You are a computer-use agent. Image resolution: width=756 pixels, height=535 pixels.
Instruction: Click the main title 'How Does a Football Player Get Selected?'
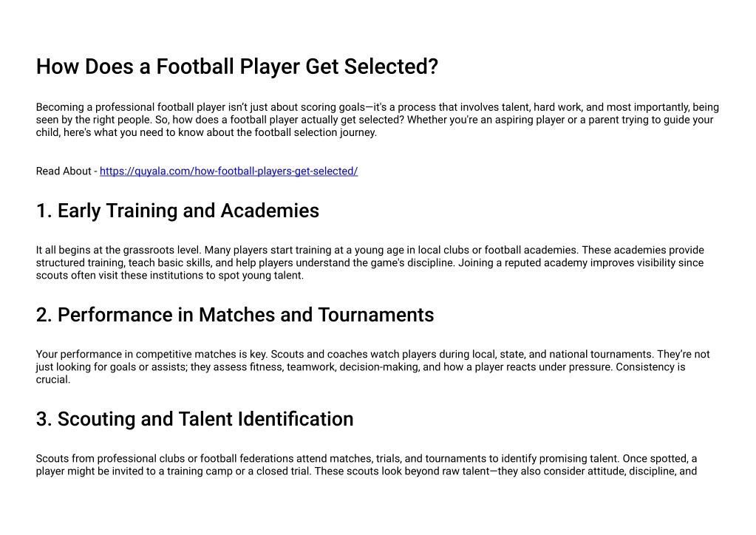(x=236, y=67)
